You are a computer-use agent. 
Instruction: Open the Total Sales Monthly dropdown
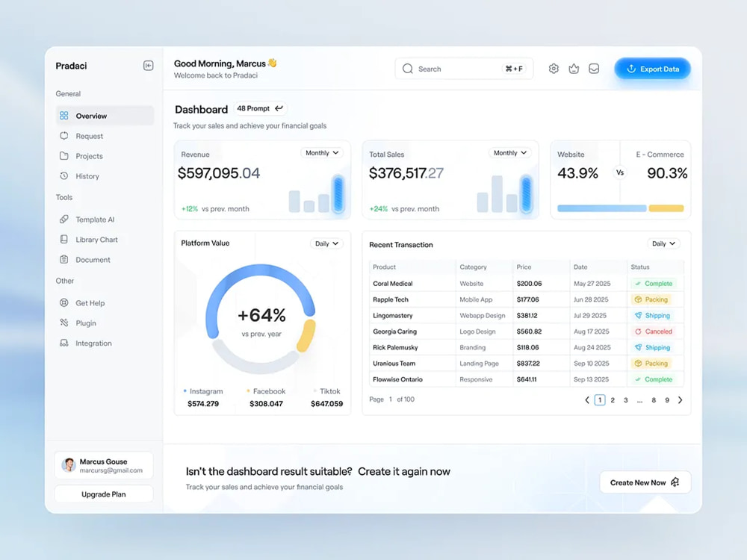point(509,153)
